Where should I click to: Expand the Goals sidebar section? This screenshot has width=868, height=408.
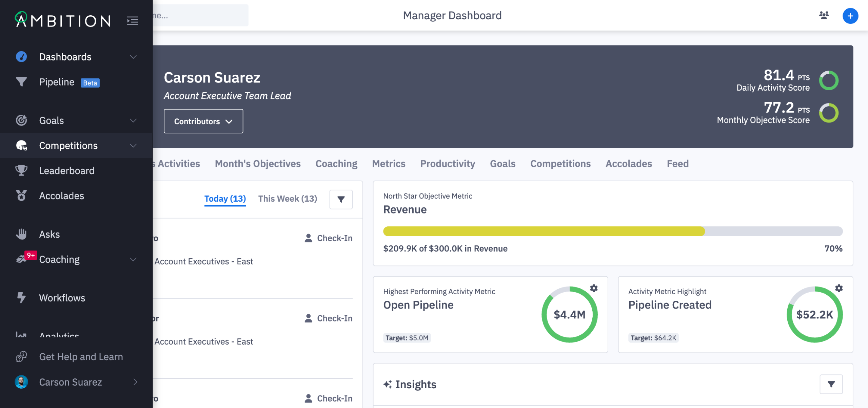click(x=133, y=120)
